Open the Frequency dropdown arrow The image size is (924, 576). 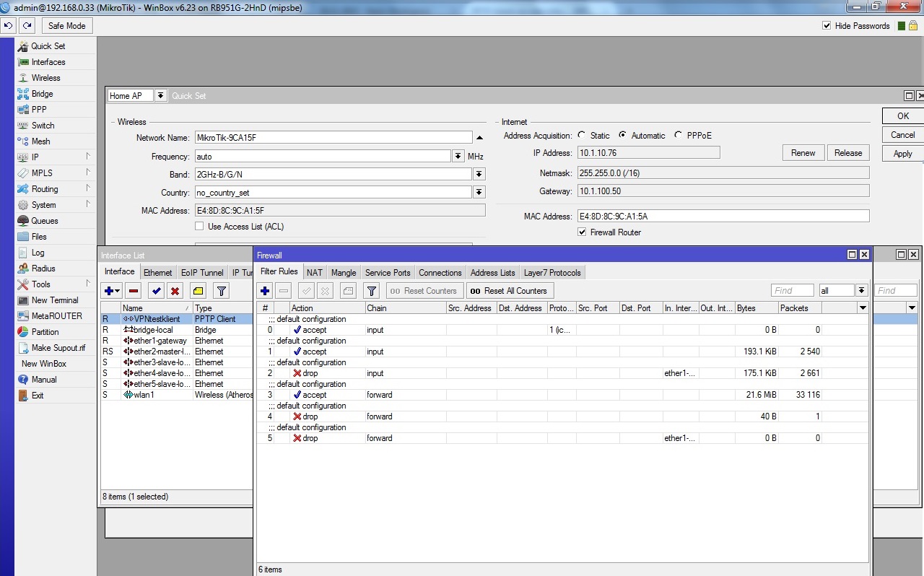point(458,156)
